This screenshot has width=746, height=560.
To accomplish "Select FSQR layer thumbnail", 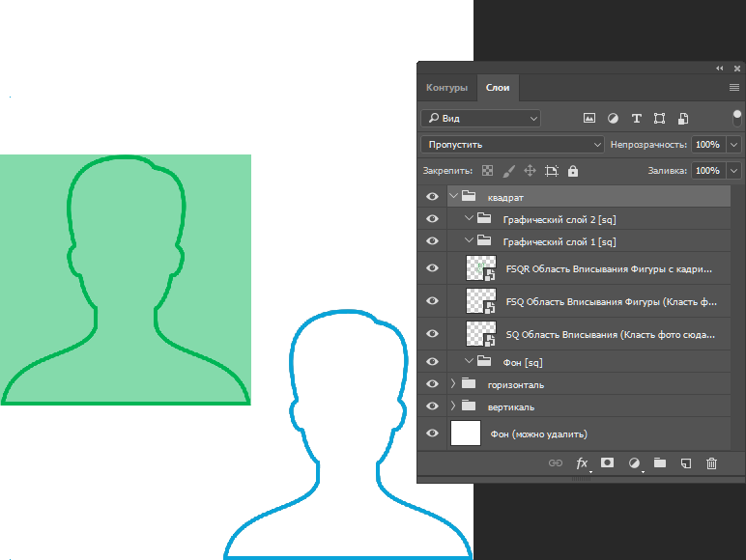I will pos(481,268).
